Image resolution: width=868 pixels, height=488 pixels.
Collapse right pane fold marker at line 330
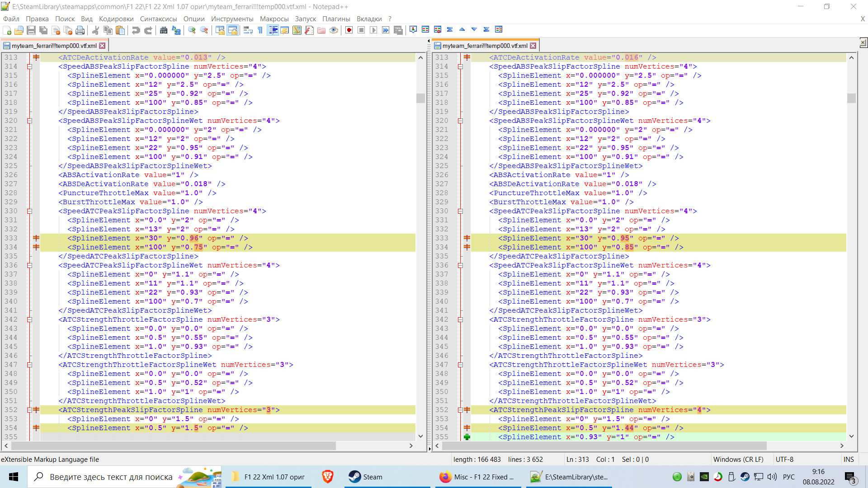click(x=460, y=211)
